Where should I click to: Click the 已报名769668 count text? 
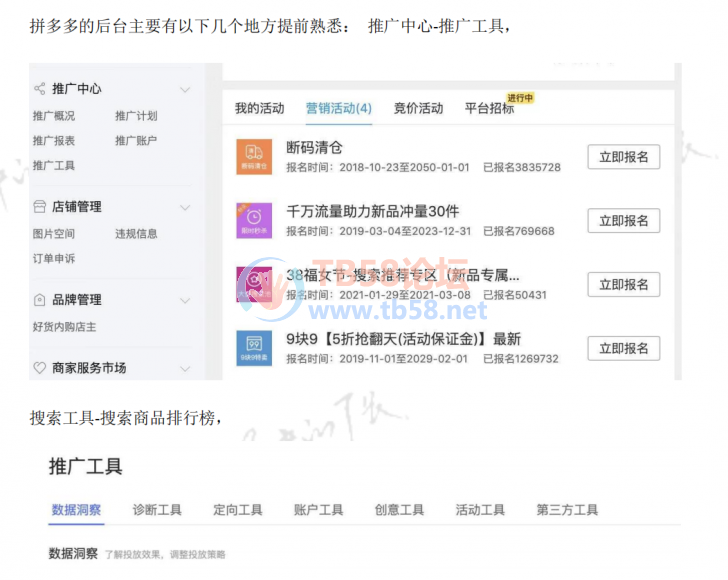[x=519, y=231]
